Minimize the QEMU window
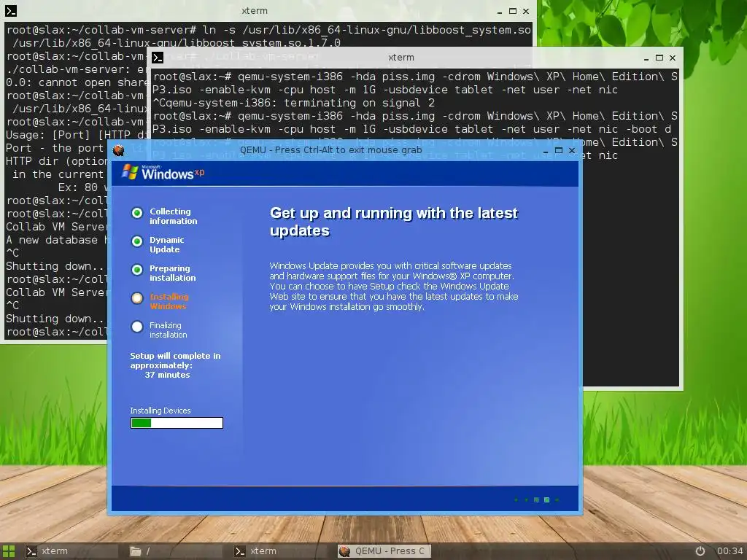The image size is (747, 560). click(546, 150)
